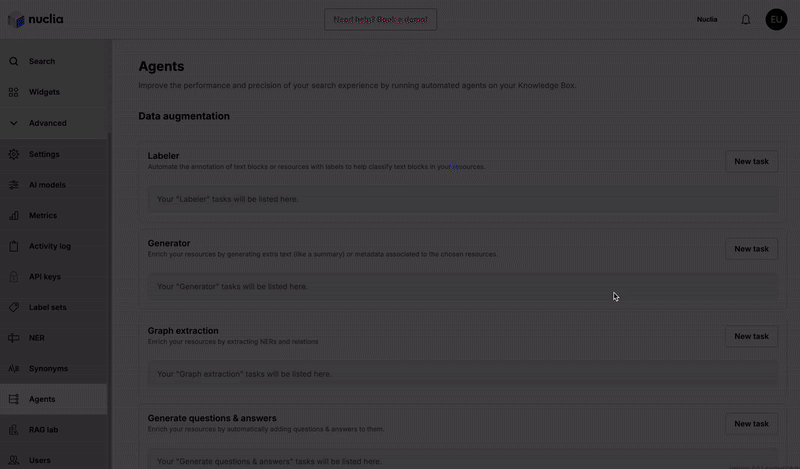
Task: Open the Nuclia account selector in header
Action: click(x=707, y=19)
